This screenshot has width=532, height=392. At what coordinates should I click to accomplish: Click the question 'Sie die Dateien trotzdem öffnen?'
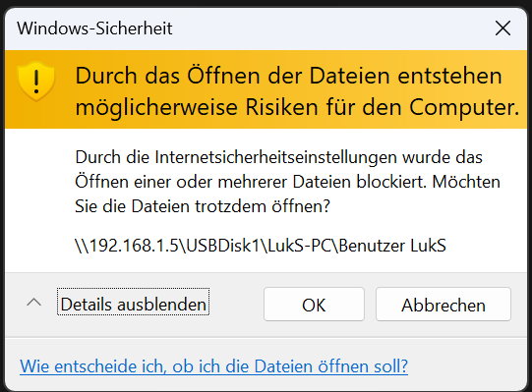[x=203, y=206]
